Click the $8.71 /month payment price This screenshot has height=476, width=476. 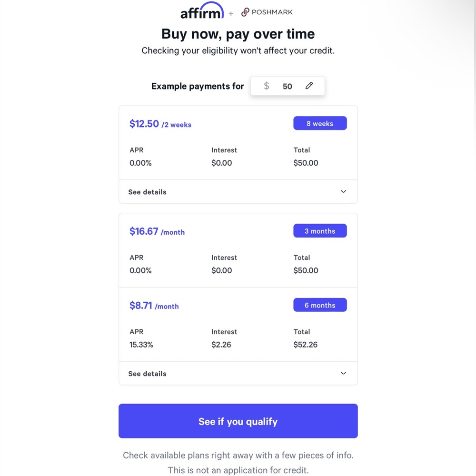click(x=154, y=306)
